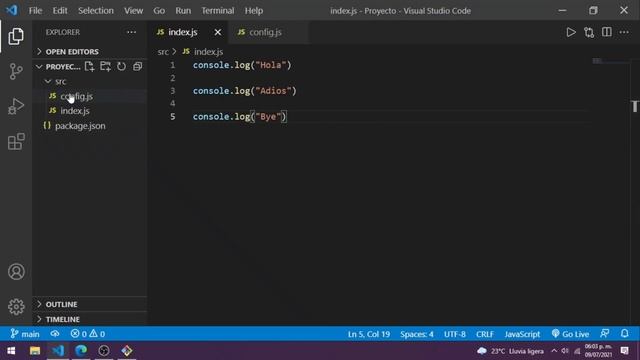Screen dimensions: 640x360
Task: Open the View menu
Action: (x=133, y=11)
